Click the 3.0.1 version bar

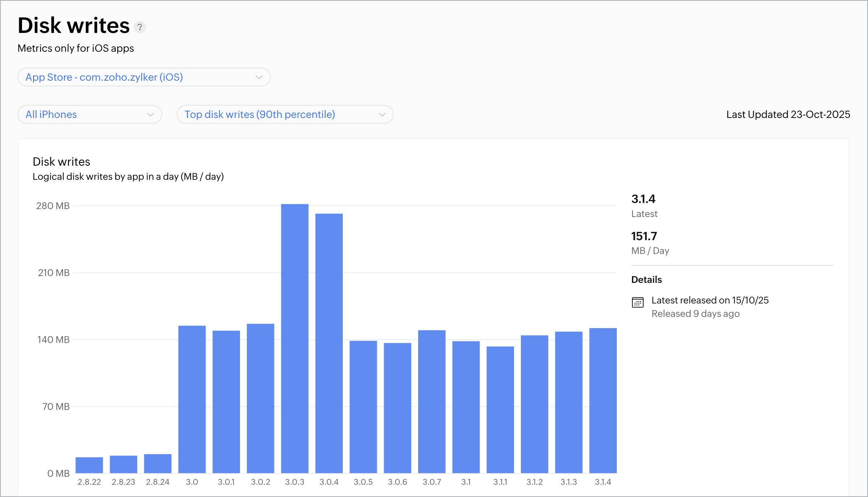(226, 402)
